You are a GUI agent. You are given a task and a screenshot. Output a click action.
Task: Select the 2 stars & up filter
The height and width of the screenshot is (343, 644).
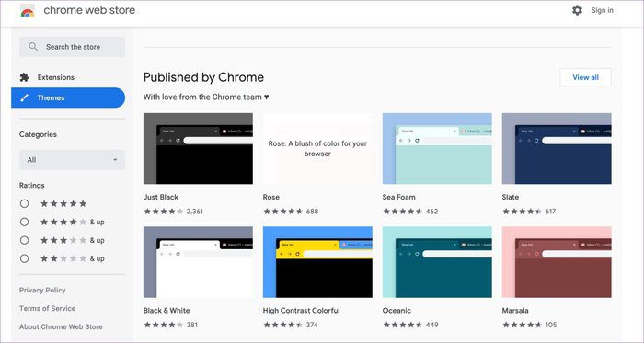click(x=24, y=258)
